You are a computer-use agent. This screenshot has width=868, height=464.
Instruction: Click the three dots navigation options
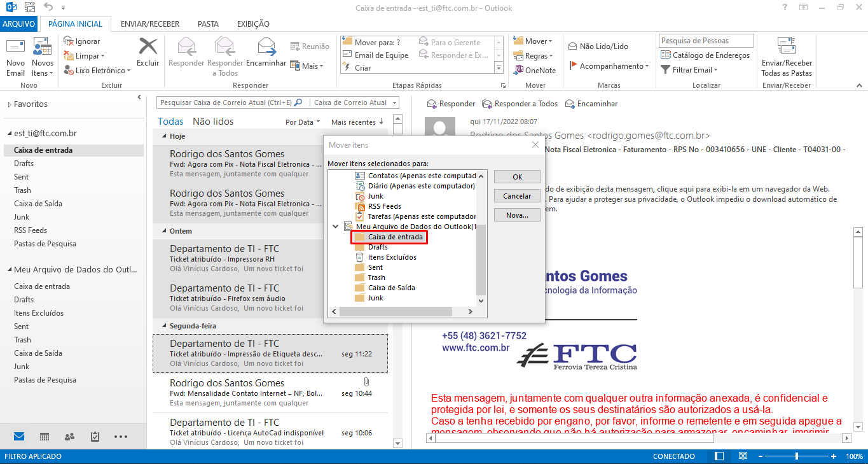coord(121,437)
